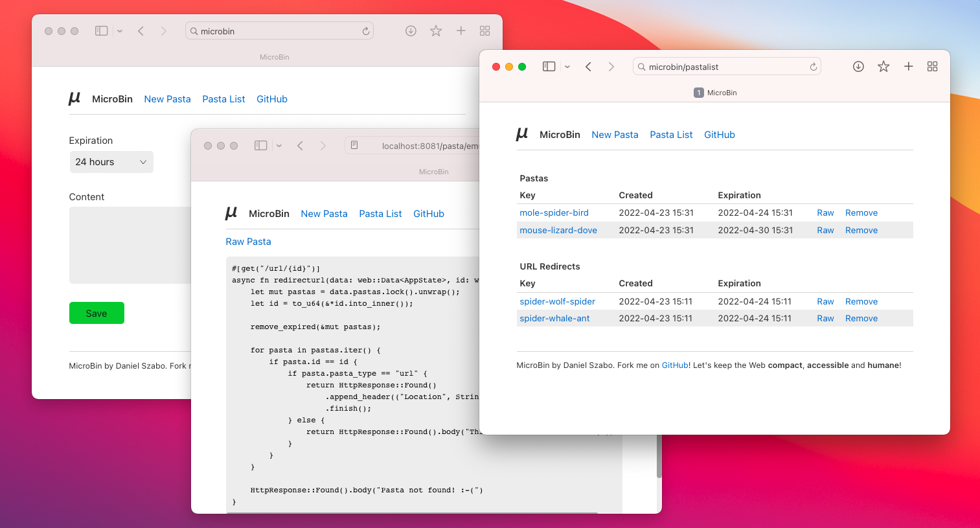Open New Pasta in the localhost:8081 window

tap(324, 214)
